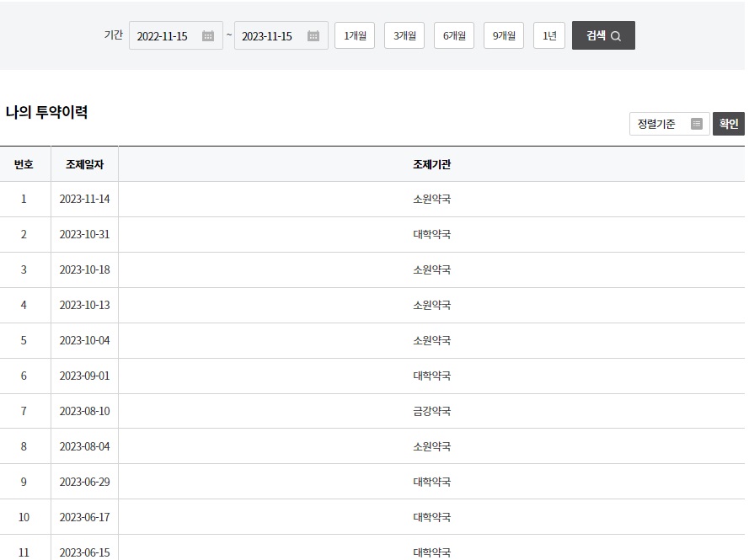This screenshot has width=749, height=560.
Task: Click 대학약국 in row 2
Action: tap(432, 234)
